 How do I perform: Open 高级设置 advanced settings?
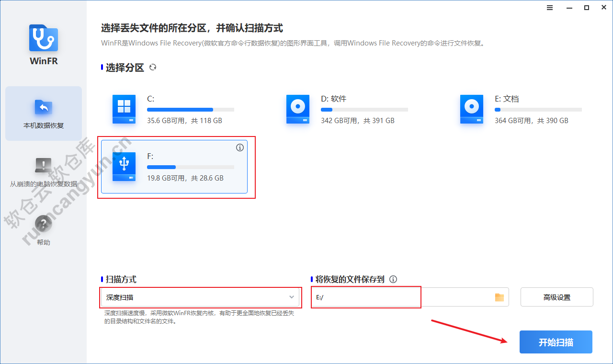coord(557,297)
